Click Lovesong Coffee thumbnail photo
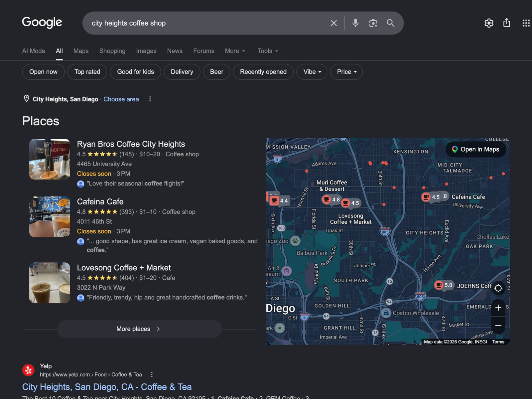The height and width of the screenshot is (399, 532). pos(50,283)
